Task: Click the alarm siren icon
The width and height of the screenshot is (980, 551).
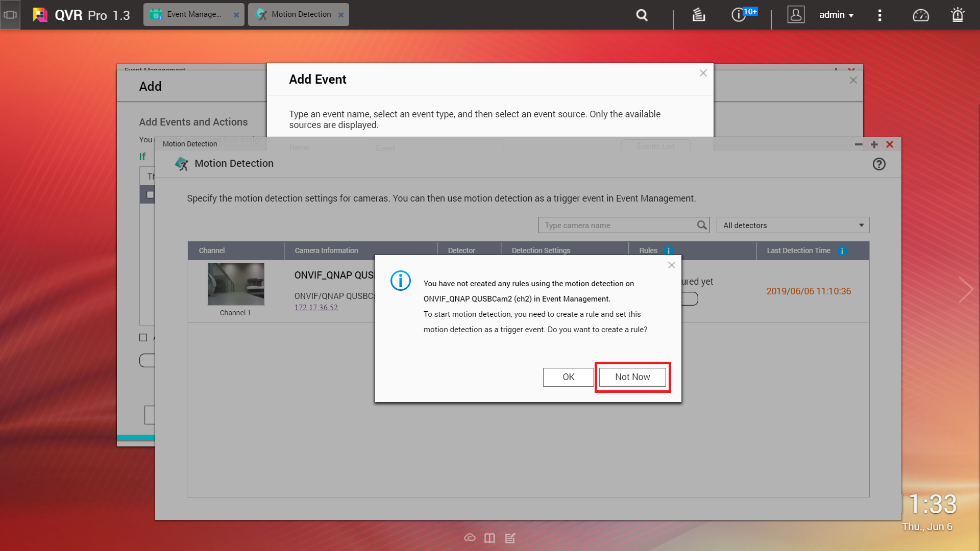Action: click(958, 15)
